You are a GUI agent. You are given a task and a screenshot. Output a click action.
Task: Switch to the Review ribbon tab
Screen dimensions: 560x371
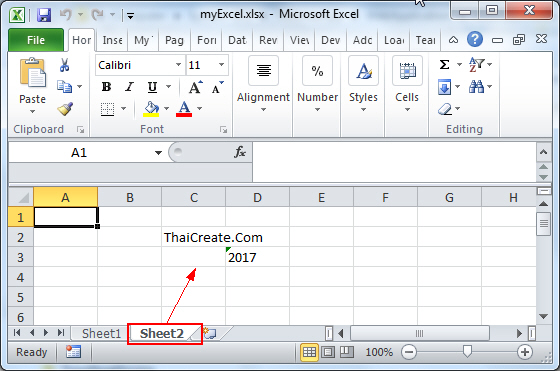coord(268,40)
